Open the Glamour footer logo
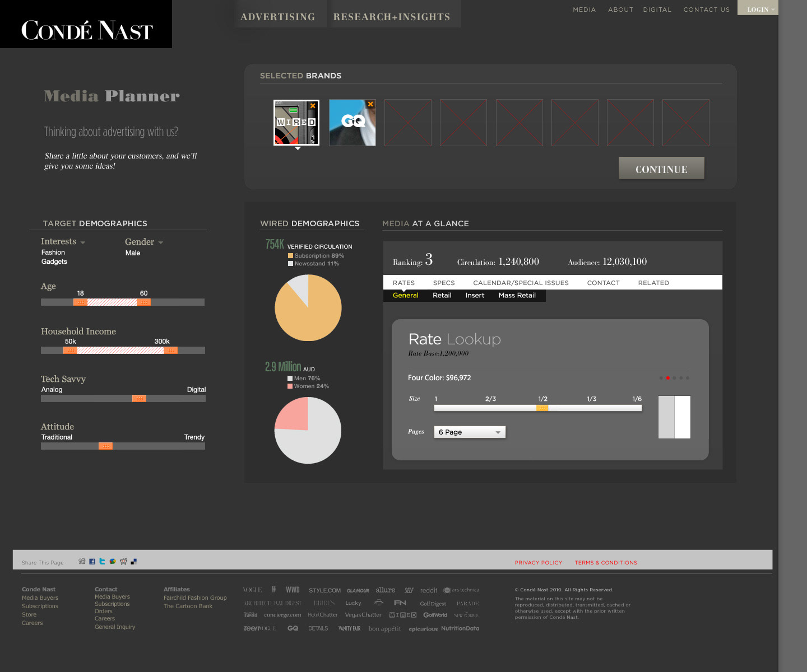Viewport: 807px width, 672px height. (x=358, y=590)
